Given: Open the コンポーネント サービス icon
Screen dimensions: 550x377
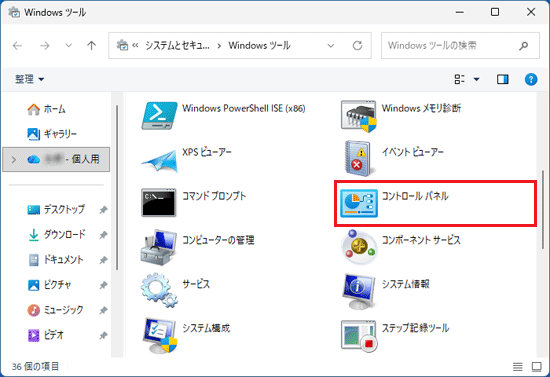Looking at the screenshot, I should tap(359, 247).
